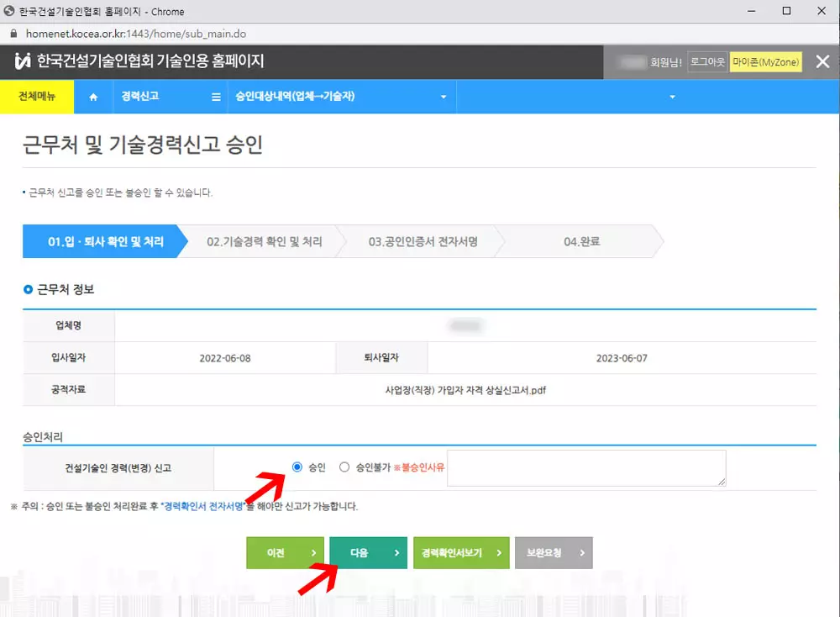Click 로그아웃 to sign out
840x617 pixels.
click(x=706, y=61)
